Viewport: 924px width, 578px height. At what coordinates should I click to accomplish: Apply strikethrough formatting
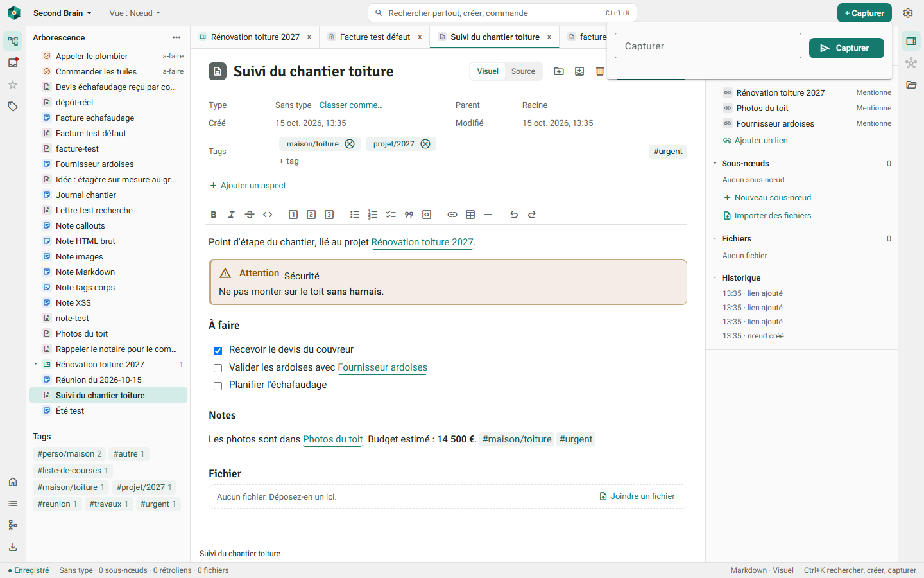point(250,215)
